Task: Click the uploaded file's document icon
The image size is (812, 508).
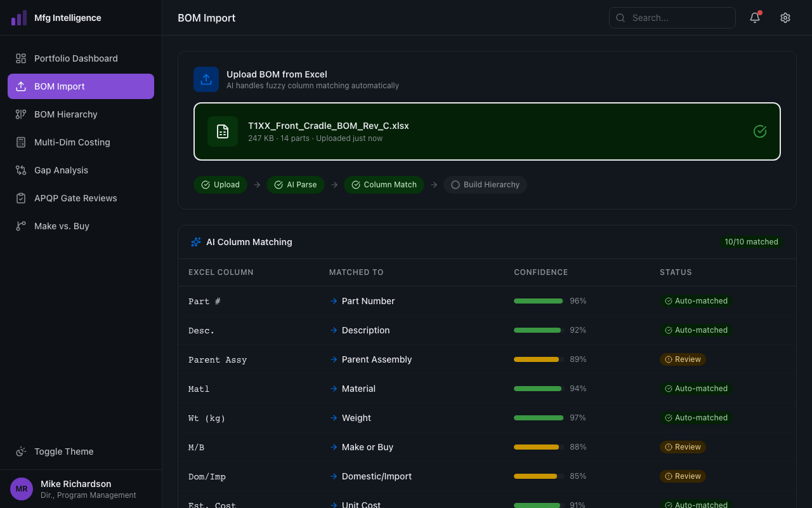Action: [x=223, y=131]
